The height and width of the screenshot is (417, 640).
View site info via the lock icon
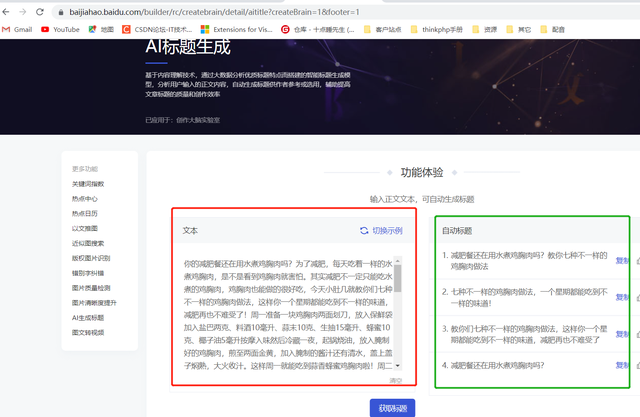tap(61, 12)
